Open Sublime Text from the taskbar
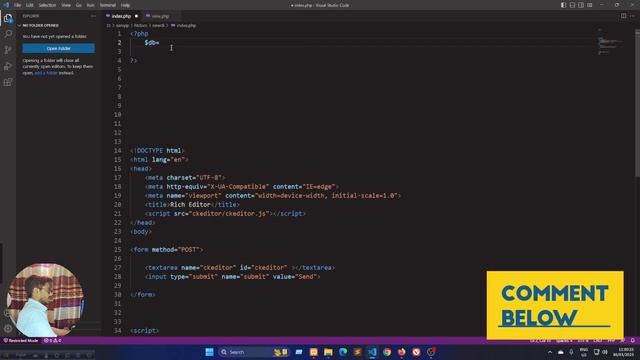This screenshot has height=360, width=640. point(358,352)
